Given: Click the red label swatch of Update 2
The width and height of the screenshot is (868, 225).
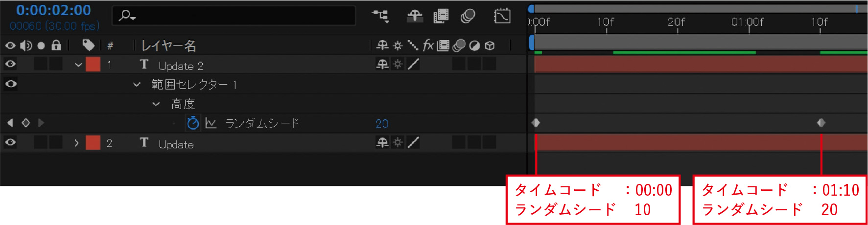Looking at the screenshot, I should [x=93, y=64].
